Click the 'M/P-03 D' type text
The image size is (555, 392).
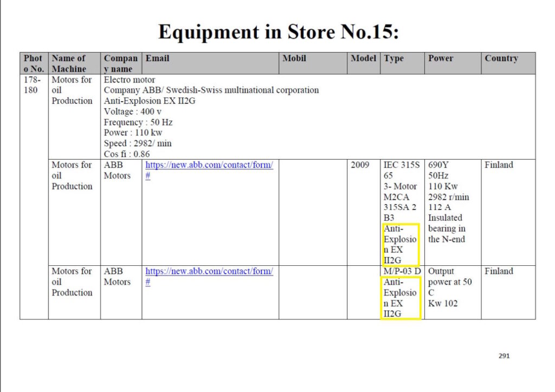(x=402, y=271)
